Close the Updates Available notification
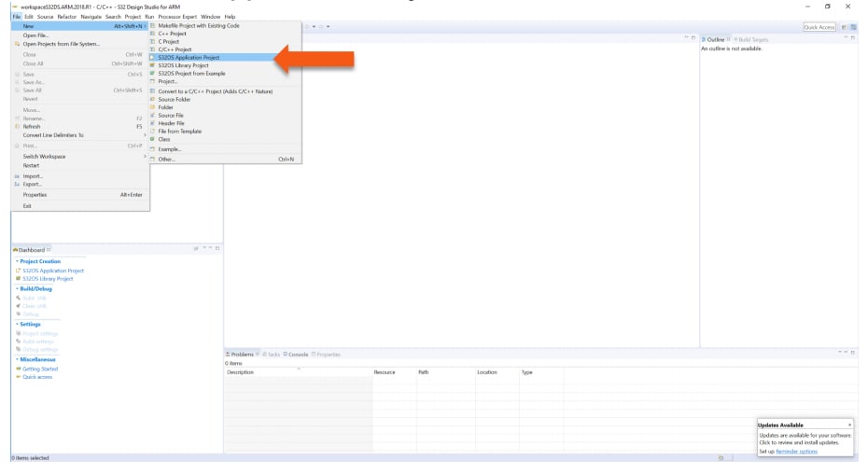The height and width of the screenshot is (474, 868). pyautogui.click(x=849, y=425)
